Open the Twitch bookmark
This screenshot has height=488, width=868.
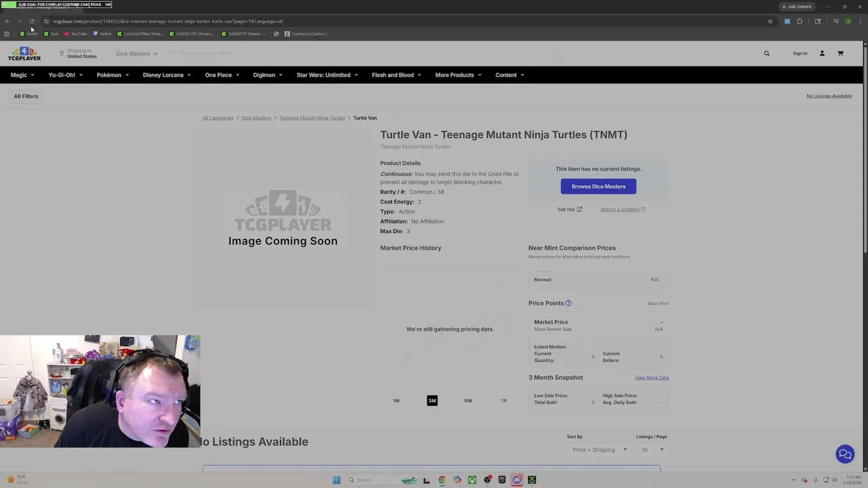pyautogui.click(x=102, y=34)
